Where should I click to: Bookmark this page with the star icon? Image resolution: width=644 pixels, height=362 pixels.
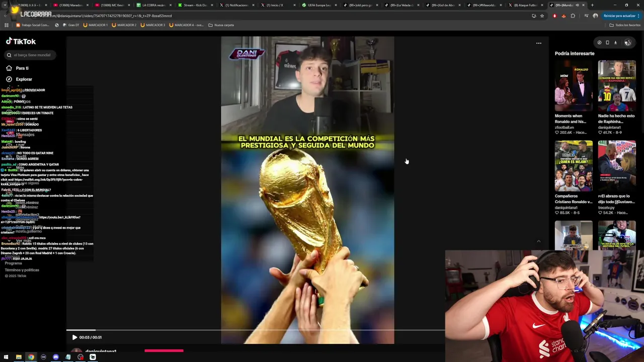542,16
